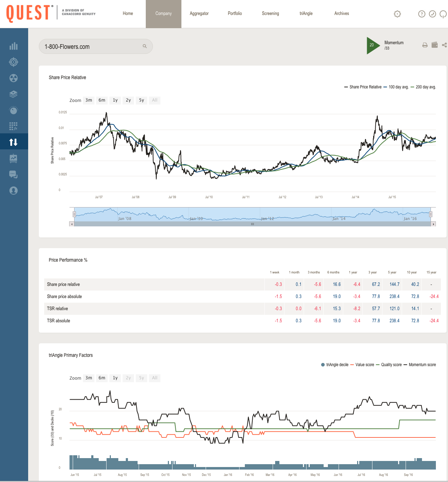The width and height of the screenshot is (448, 482).
Task: Choose 1y zoom on Share Price chart
Action: (115, 100)
